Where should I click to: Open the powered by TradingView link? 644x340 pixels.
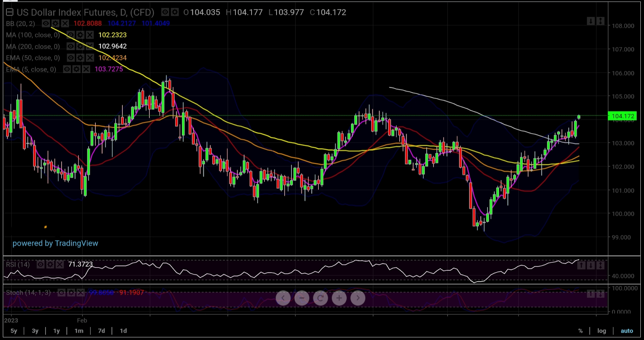55,243
